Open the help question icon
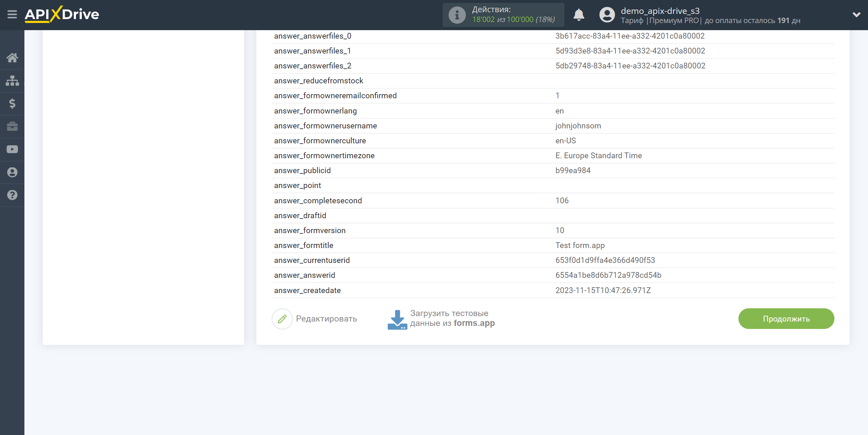 [12, 195]
